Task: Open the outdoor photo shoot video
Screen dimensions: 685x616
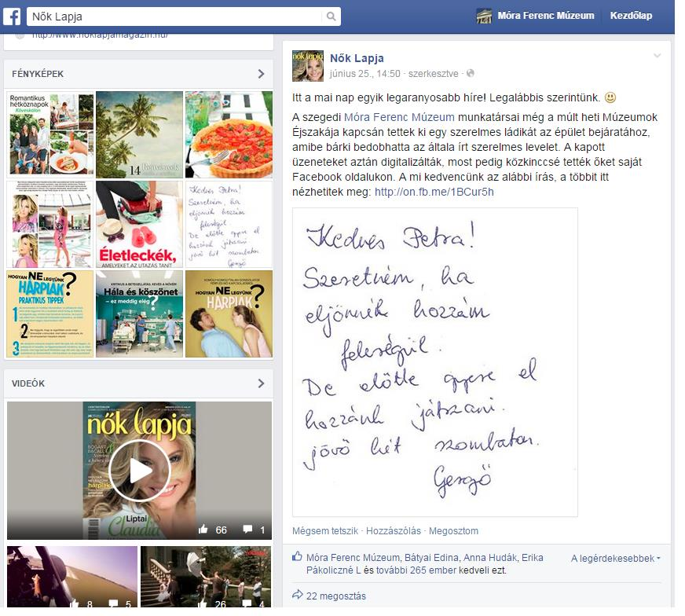Action: 206,576
